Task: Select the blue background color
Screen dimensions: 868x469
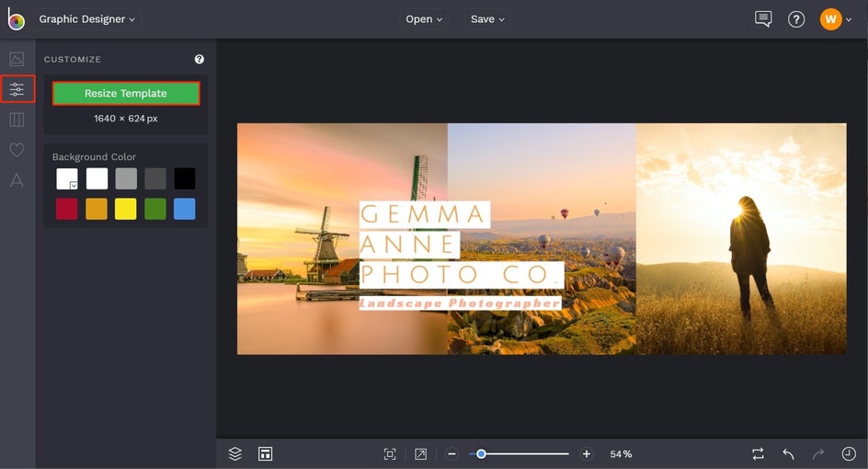Action: click(185, 209)
